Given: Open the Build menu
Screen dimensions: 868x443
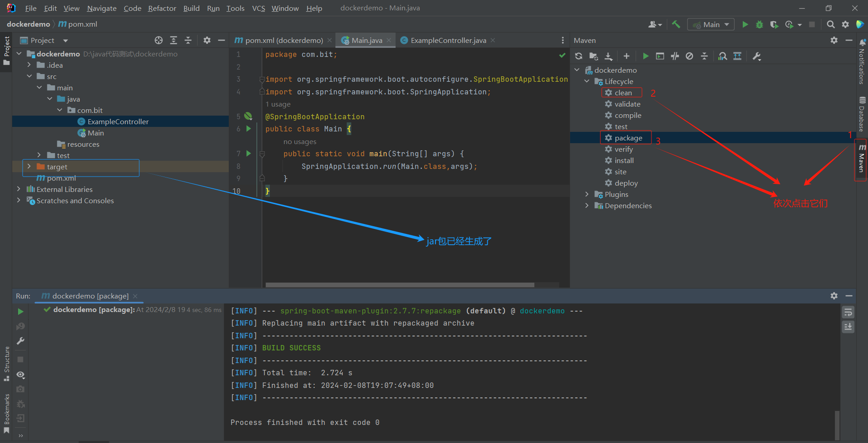Looking at the screenshot, I should 191,8.
